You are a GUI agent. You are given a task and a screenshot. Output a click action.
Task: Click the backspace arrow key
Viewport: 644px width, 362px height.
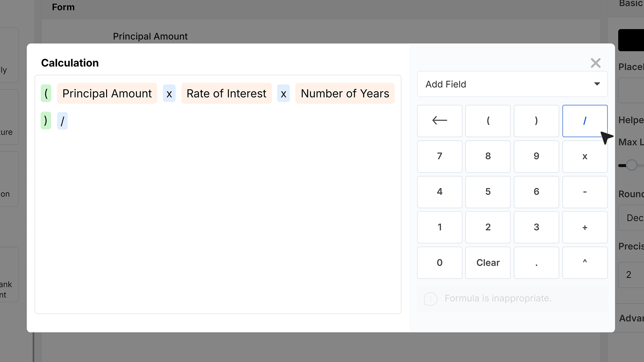pyautogui.click(x=439, y=121)
